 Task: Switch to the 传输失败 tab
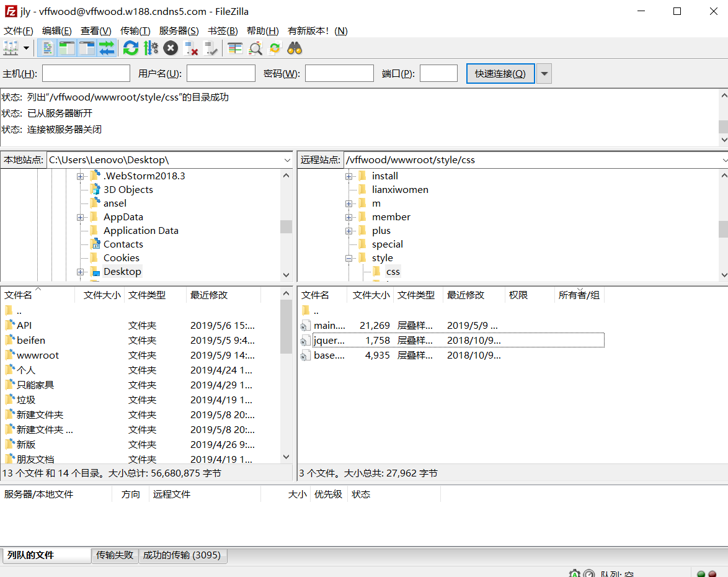coord(115,555)
